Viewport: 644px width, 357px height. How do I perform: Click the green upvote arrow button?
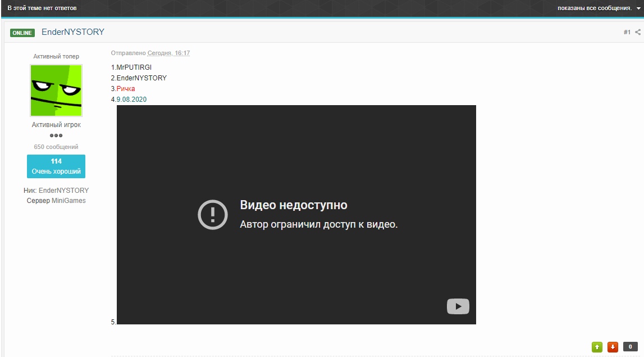click(x=597, y=347)
